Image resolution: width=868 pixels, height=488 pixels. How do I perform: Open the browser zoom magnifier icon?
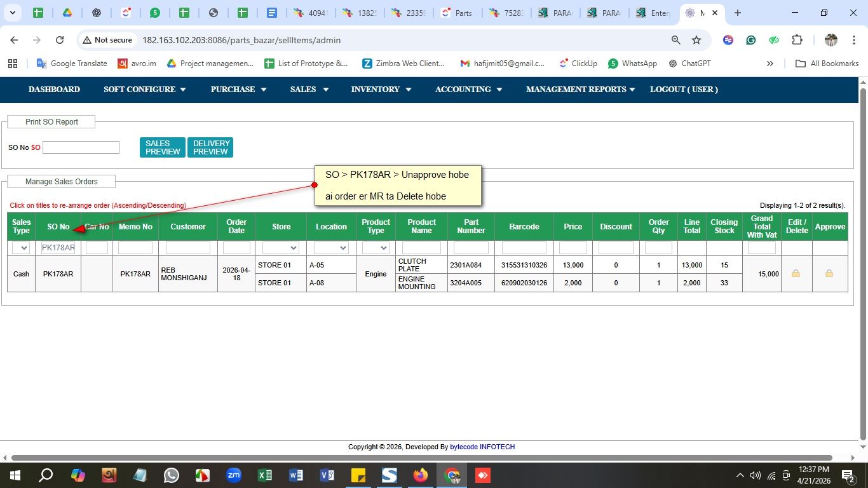click(676, 40)
